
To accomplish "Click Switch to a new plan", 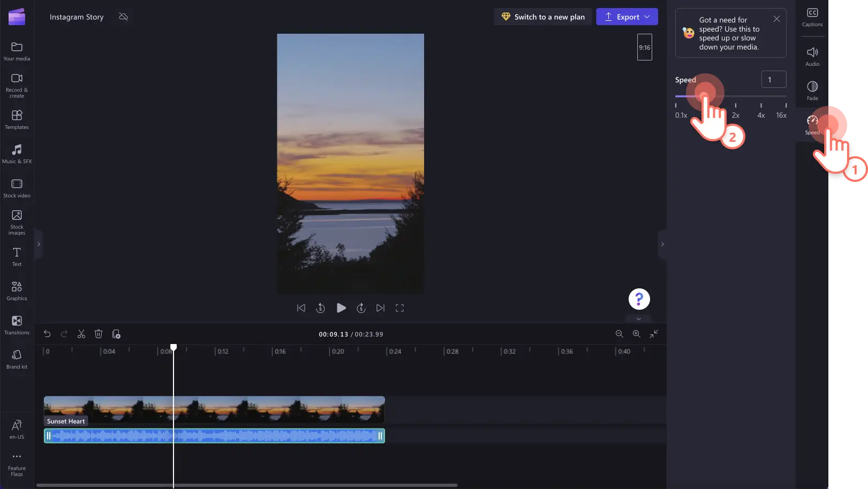I will (543, 17).
